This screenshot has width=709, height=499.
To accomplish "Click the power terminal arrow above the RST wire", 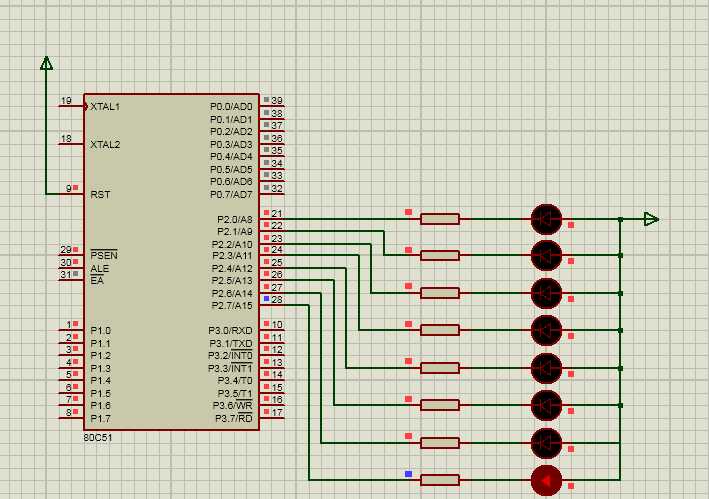I will pos(46,63).
